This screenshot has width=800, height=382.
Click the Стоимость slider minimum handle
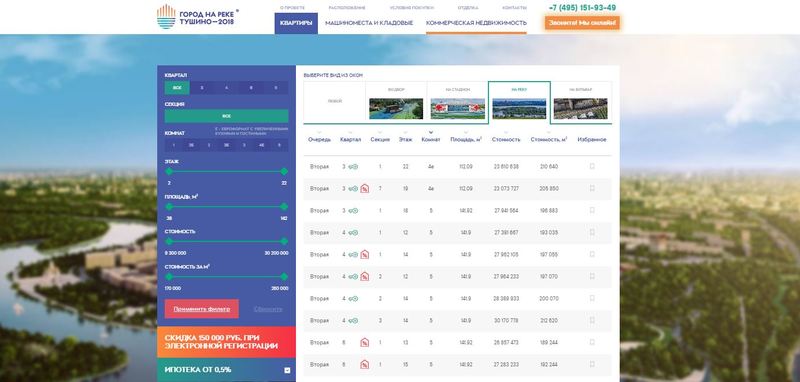pyautogui.click(x=169, y=241)
